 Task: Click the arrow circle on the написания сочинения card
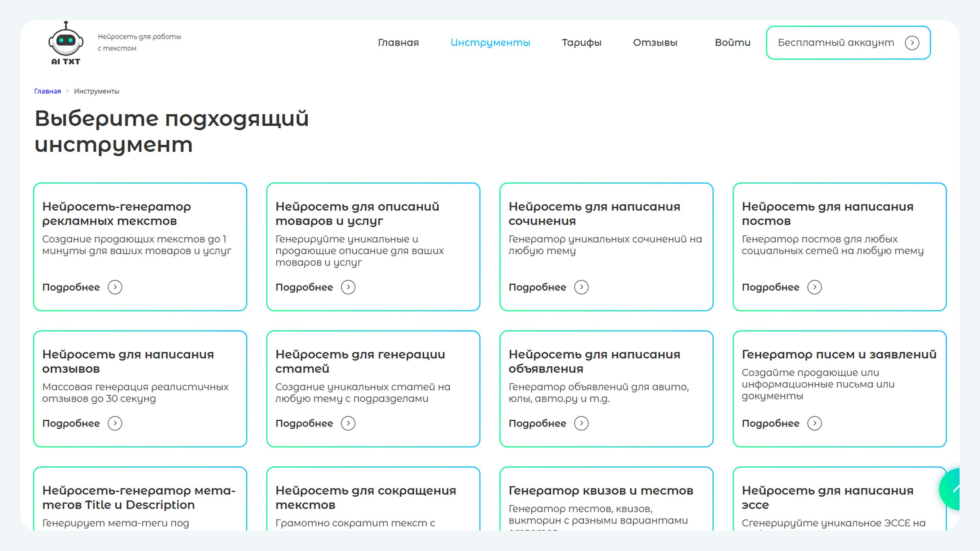581,287
